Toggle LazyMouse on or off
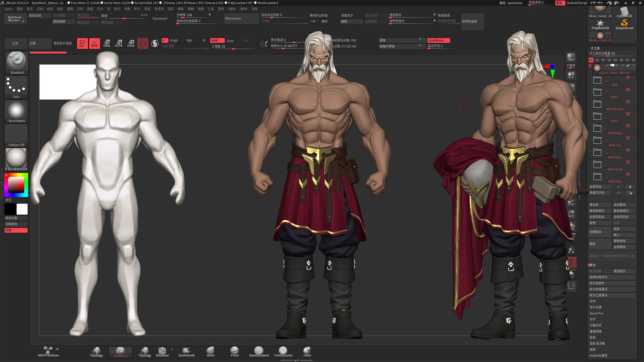This screenshot has height=362, width=644. [438, 40]
